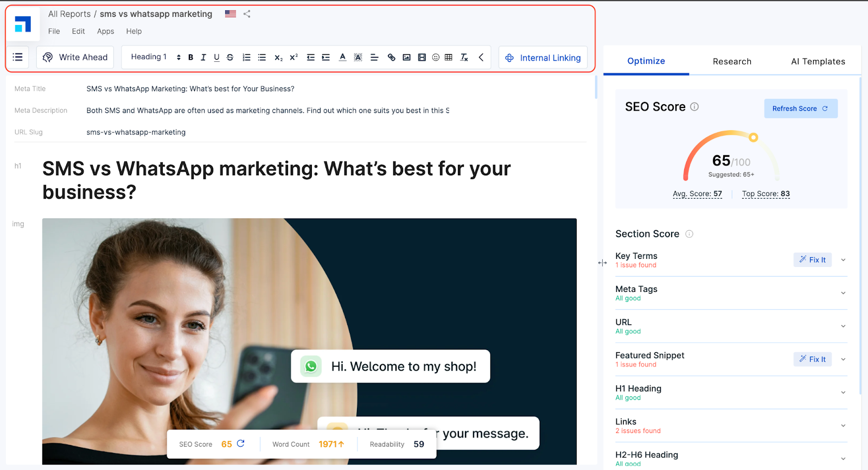This screenshot has width=868, height=470.
Task: Click the Word Count 1971 value
Action: (x=331, y=444)
